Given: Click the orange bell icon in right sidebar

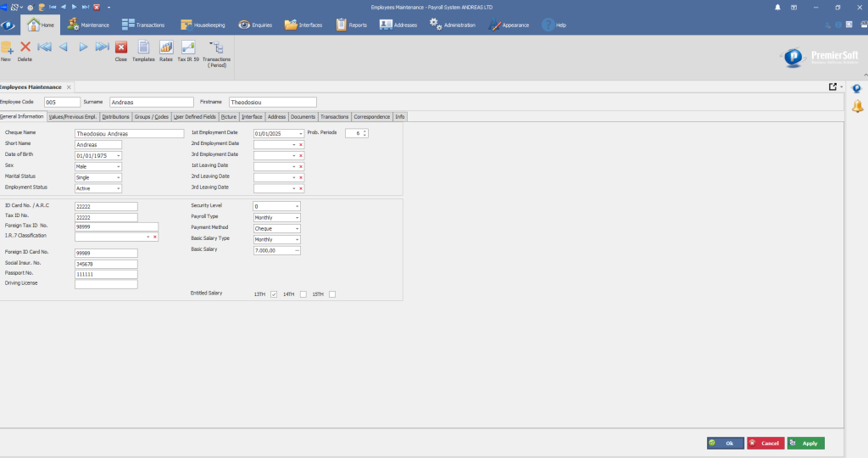Looking at the screenshot, I should (x=858, y=106).
